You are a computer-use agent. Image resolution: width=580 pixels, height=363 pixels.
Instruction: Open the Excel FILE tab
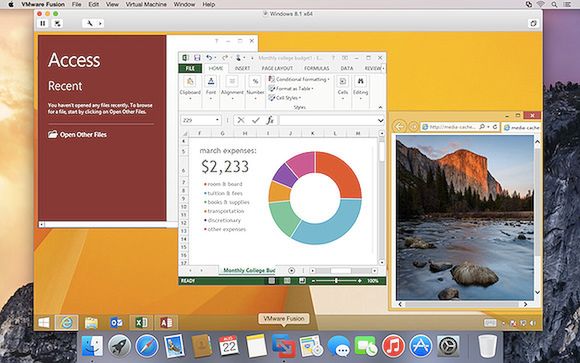click(x=190, y=68)
